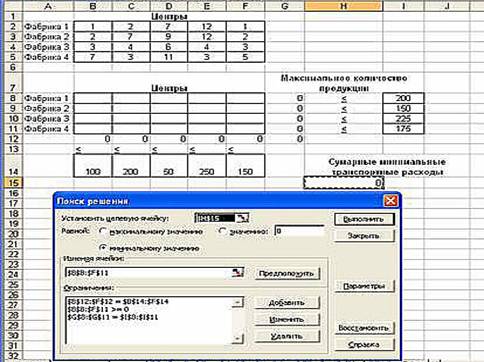Click the значению value input field
Screen dimensions: 484x362
click(299, 231)
